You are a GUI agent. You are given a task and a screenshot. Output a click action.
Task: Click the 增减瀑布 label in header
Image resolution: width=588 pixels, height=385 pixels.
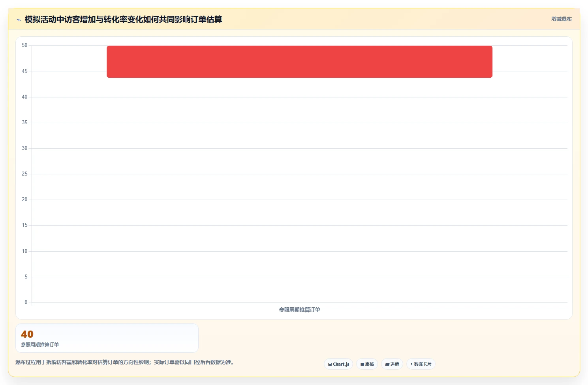coord(561,19)
